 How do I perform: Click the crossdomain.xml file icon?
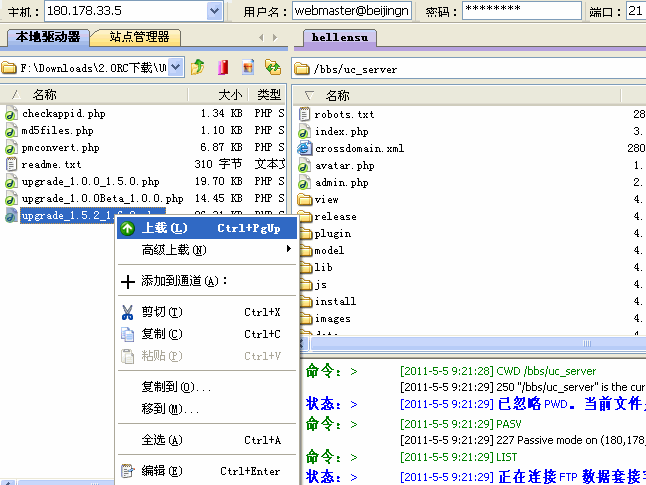(x=304, y=148)
